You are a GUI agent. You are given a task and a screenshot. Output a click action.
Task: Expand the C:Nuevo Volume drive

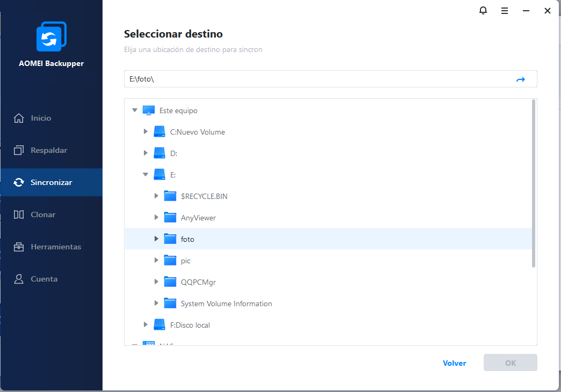tap(145, 131)
